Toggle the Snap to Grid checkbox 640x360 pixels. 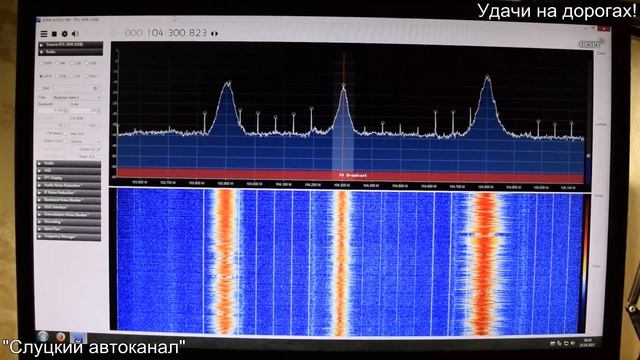[65, 141]
